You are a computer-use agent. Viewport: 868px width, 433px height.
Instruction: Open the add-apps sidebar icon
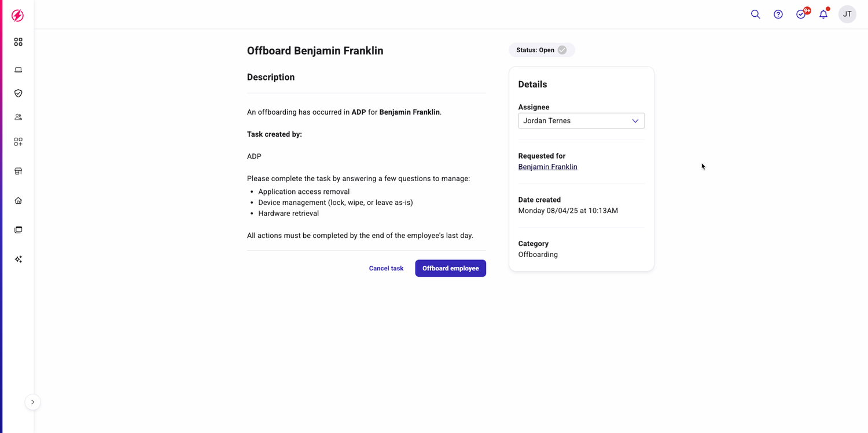(18, 141)
